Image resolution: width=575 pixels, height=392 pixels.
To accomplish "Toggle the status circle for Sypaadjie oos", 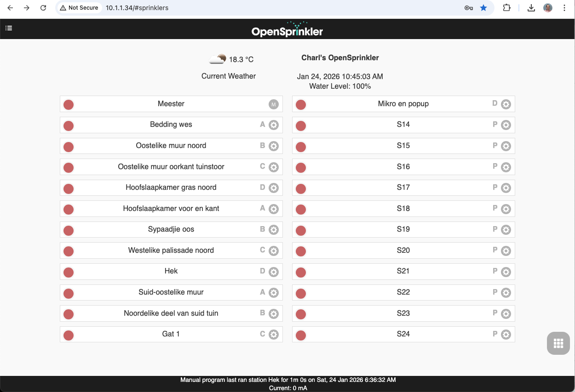I will (69, 230).
